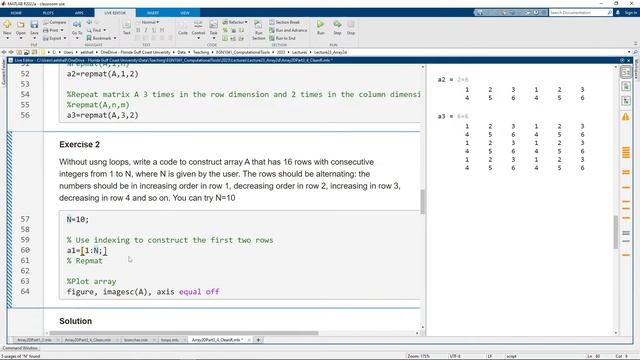Click the Go To icon

(77, 25)
